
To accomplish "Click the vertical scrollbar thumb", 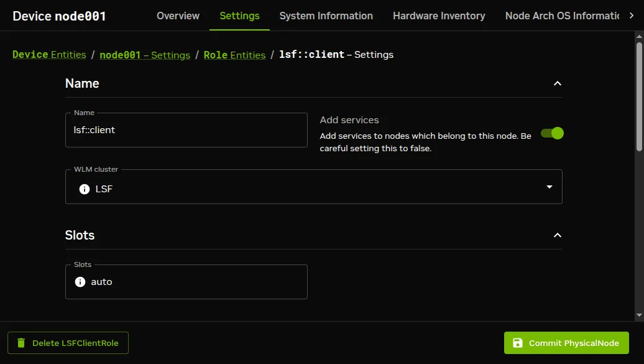I will pos(639,96).
